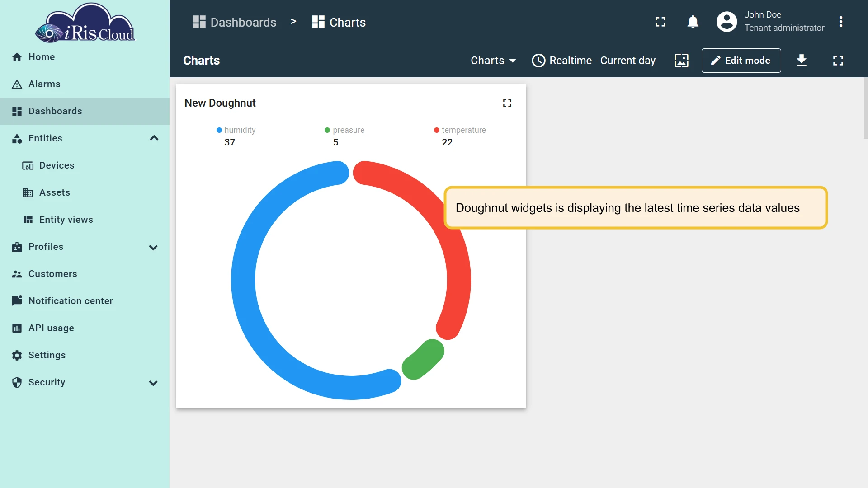Open the Customers page

click(x=85, y=274)
